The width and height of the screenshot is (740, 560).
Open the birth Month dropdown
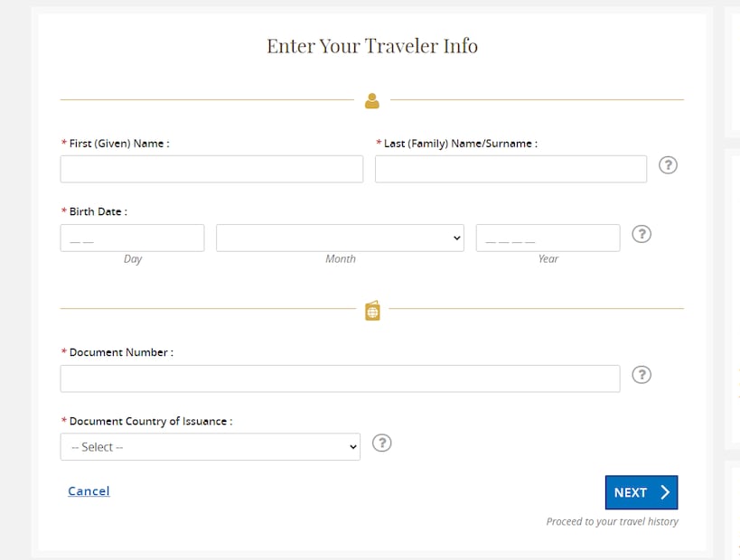tap(340, 238)
